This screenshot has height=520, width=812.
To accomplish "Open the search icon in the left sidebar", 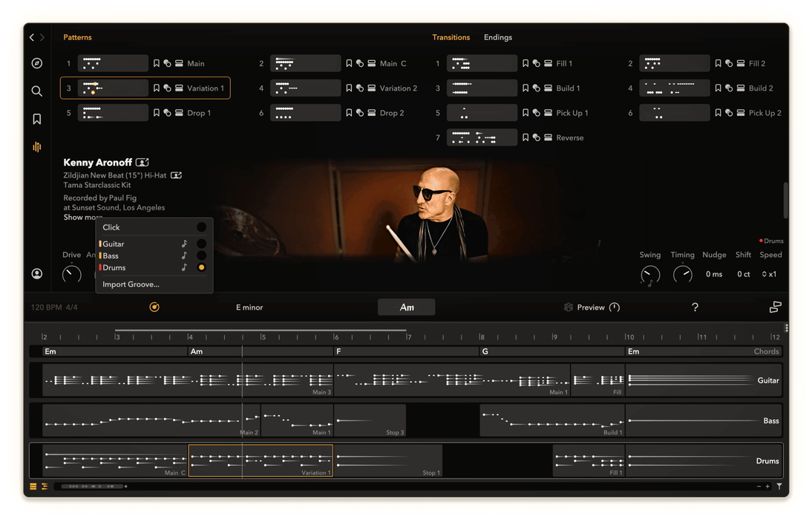I will 36,91.
